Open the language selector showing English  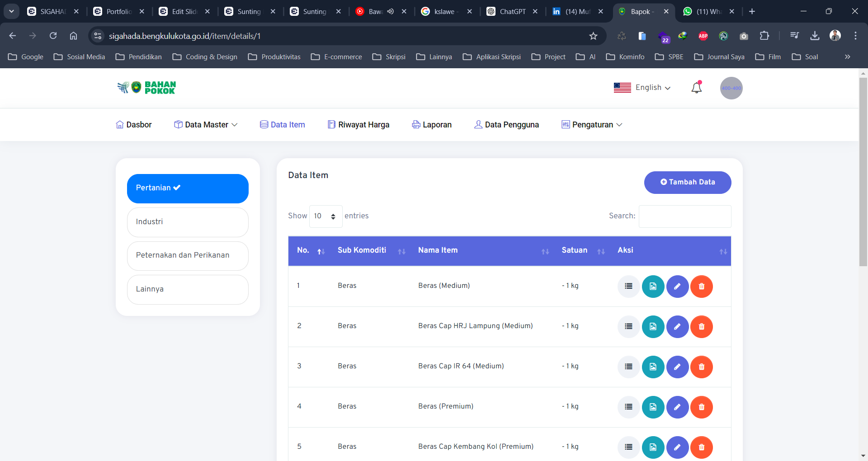642,88
